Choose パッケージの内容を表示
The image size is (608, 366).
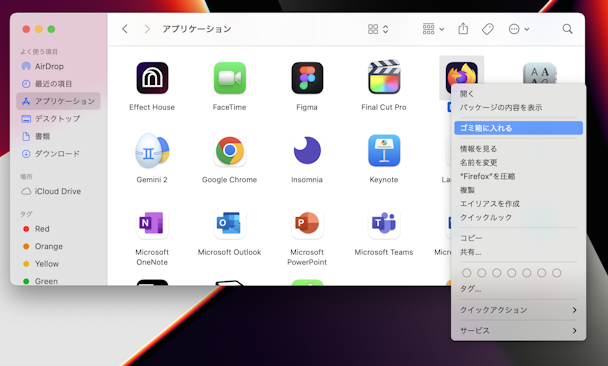(x=518, y=107)
